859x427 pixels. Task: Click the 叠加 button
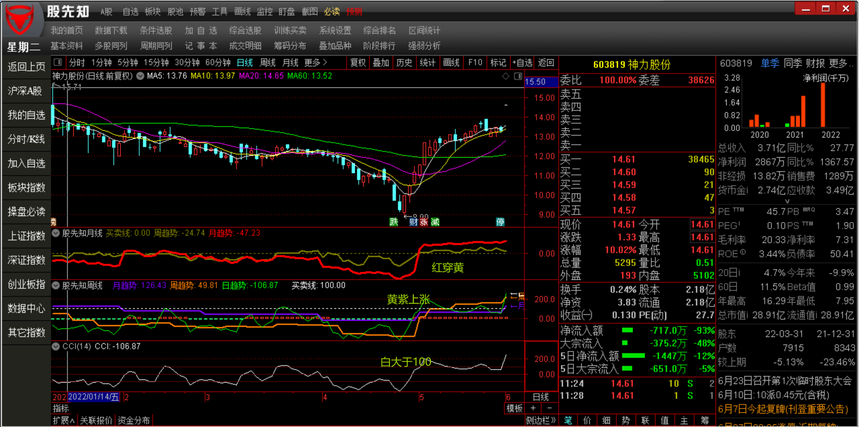coord(381,62)
